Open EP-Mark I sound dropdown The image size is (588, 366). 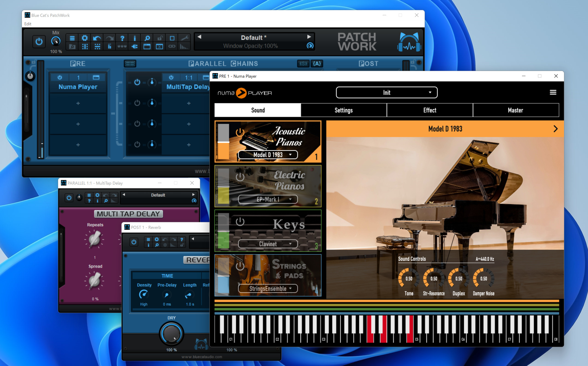tap(268, 199)
